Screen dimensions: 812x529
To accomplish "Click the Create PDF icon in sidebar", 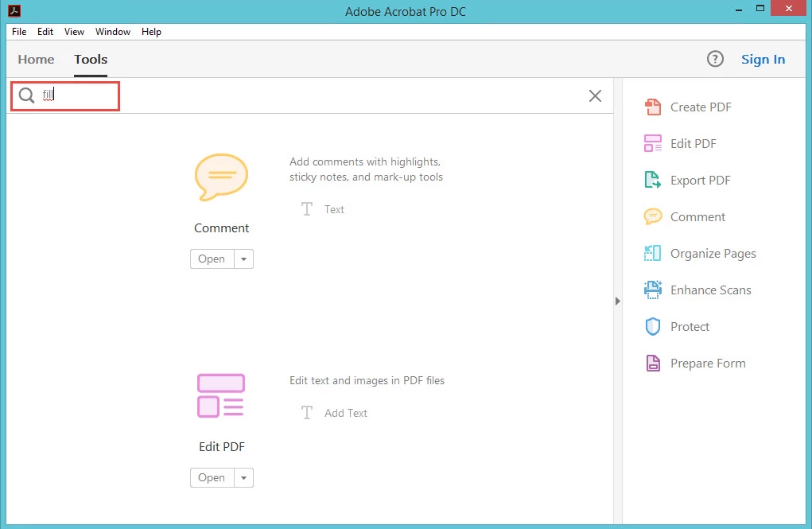I will tap(652, 107).
